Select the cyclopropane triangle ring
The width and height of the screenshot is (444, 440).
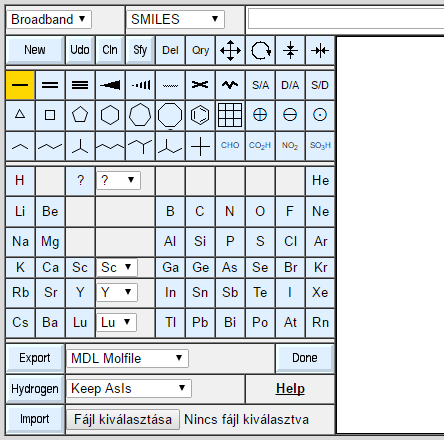click(20, 115)
